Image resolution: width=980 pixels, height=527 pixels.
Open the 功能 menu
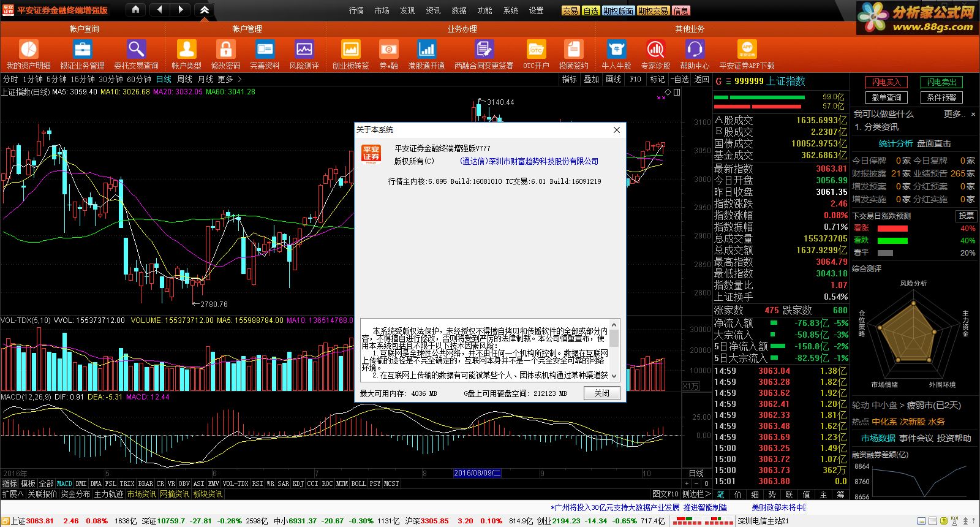tap(484, 10)
